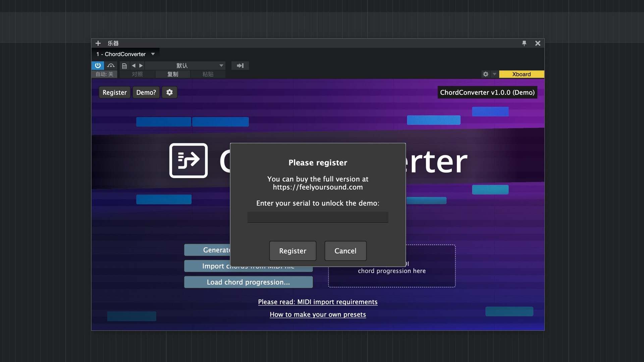Click the Please register heading
Screen dimensions: 644x362
(x=318, y=163)
